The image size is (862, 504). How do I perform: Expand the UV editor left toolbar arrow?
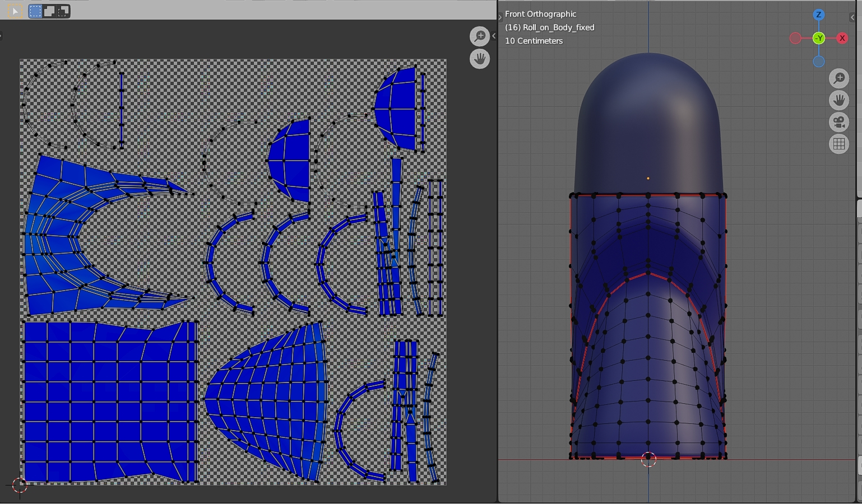pos(1,36)
